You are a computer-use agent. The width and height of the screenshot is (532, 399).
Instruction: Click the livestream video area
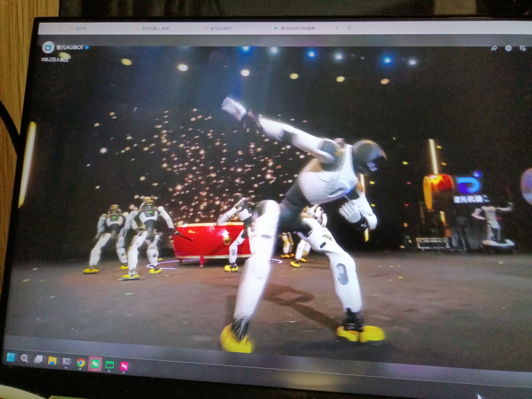265,192
